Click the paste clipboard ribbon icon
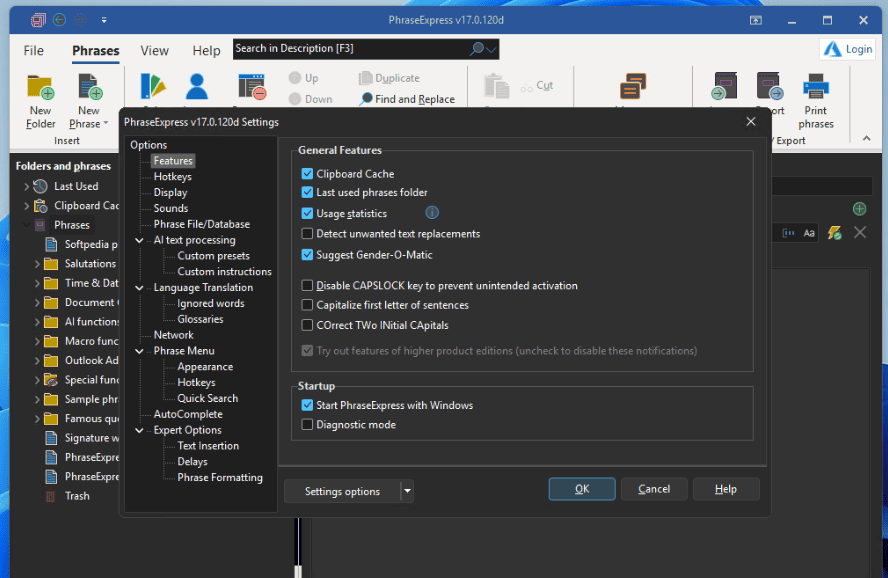 tap(496, 87)
